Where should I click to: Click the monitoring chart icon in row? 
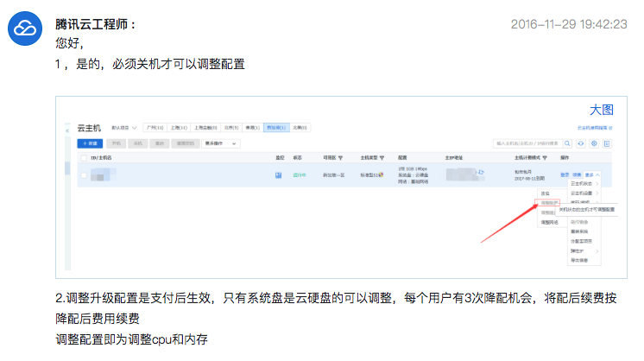pyautogui.click(x=279, y=175)
